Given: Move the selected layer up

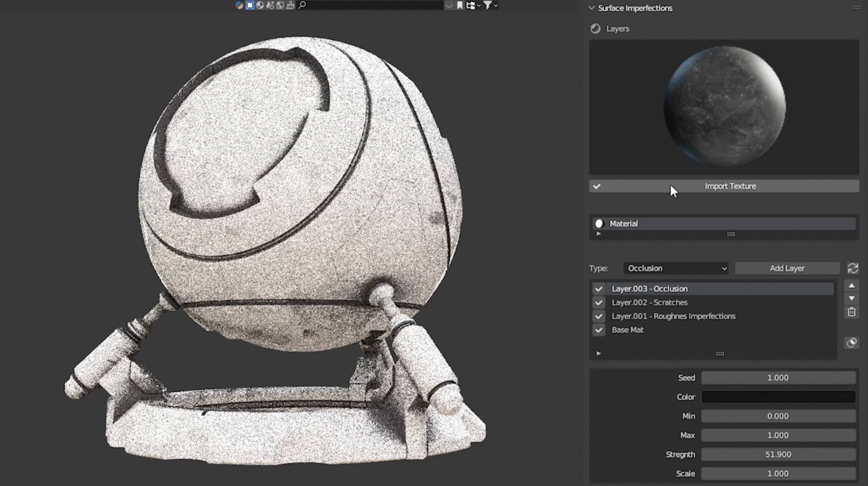Looking at the screenshot, I should [x=852, y=285].
